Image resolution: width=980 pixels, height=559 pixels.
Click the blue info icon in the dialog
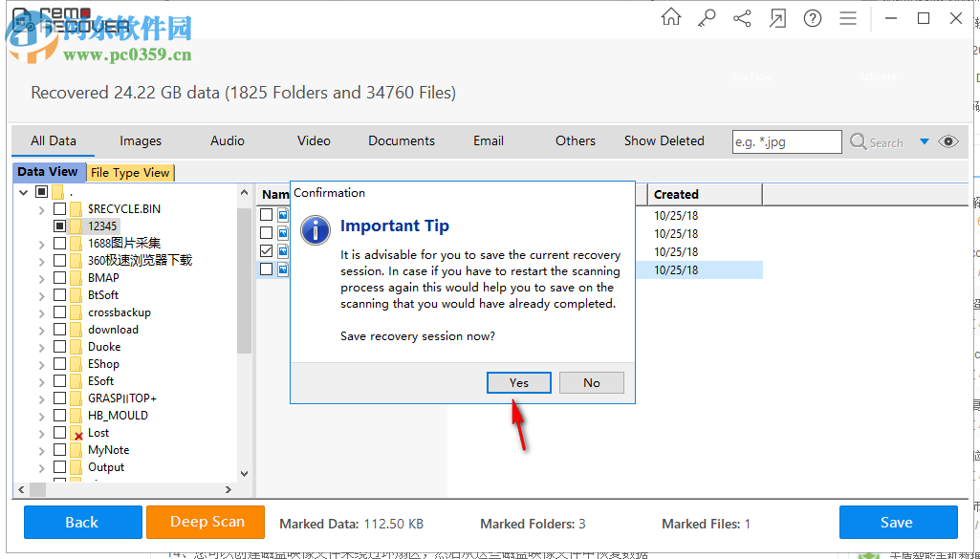[x=316, y=230]
